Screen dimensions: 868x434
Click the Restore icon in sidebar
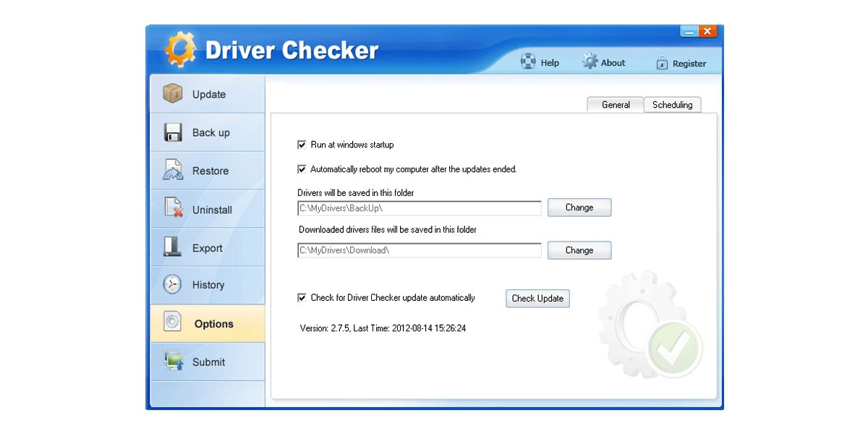pyautogui.click(x=173, y=171)
